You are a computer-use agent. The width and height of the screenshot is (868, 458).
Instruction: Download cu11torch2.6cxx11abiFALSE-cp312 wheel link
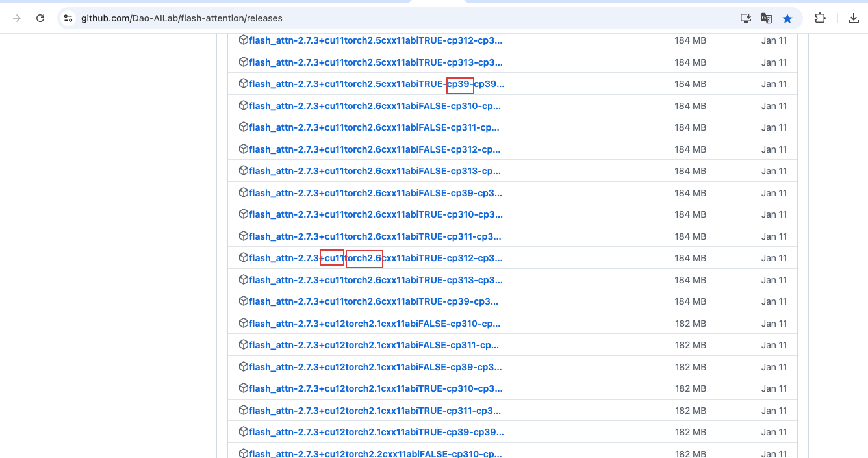pyautogui.click(x=375, y=149)
